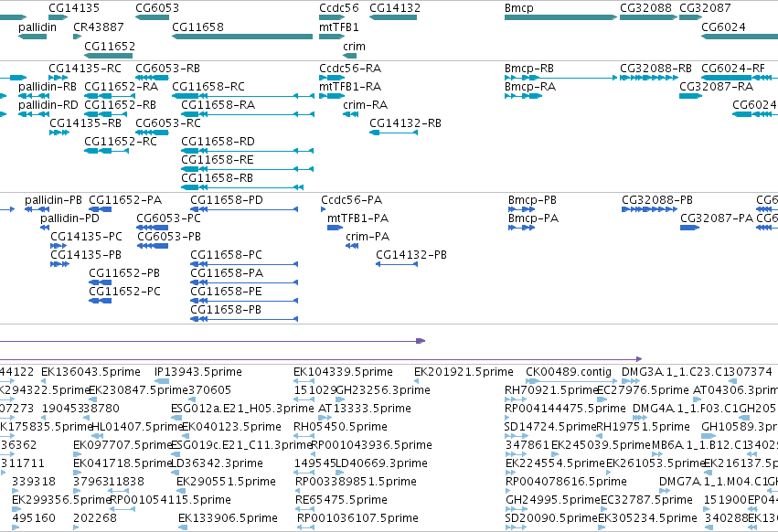Viewport: 778px width, 532px height.
Task: Select the mtTFB1-RA transcript label
Action: tap(350, 86)
